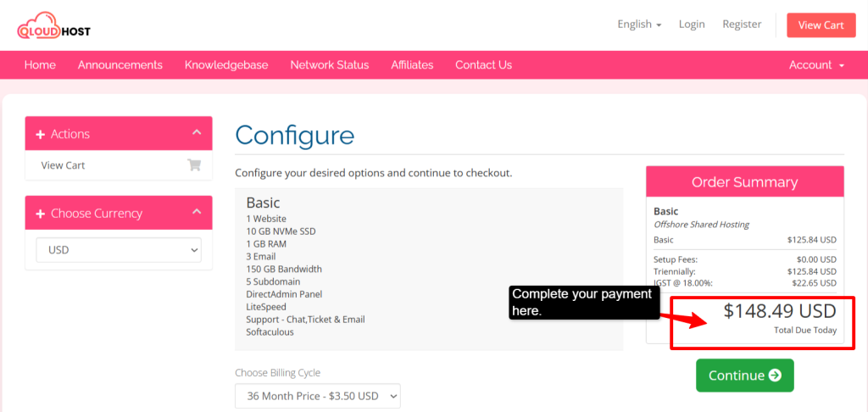Click the Configure page heading
Viewport: 868px width, 412px height.
pyautogui.click(x=294, y=135)
